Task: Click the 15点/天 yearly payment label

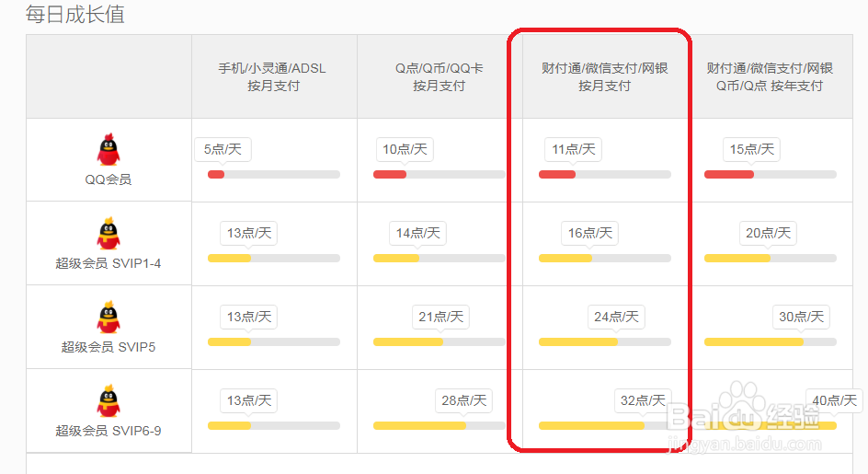Action: tap(752, 149)
